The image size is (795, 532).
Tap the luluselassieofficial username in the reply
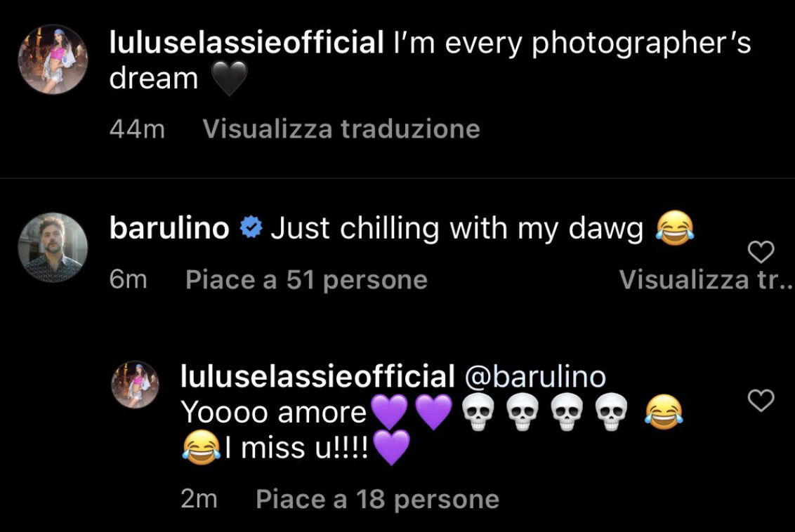tap(318, 376)
